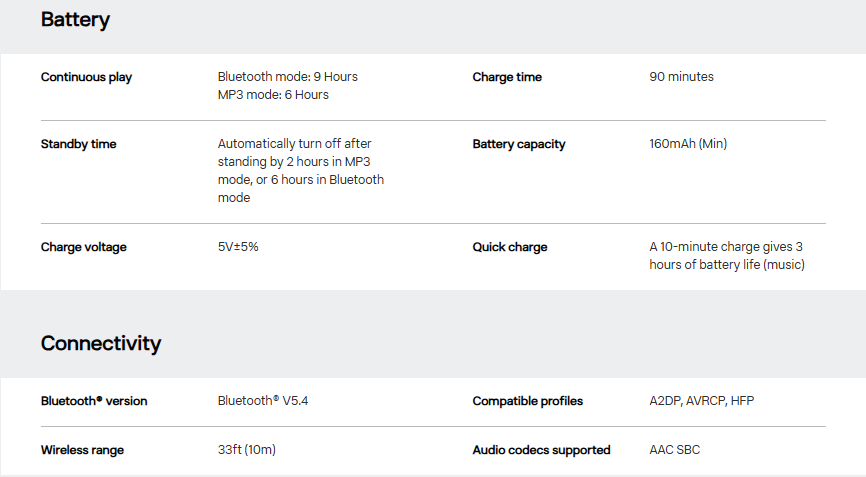Screen dimensions: 866x477
Task: Click the "160mAh (Min)" value
Action: 688,144
